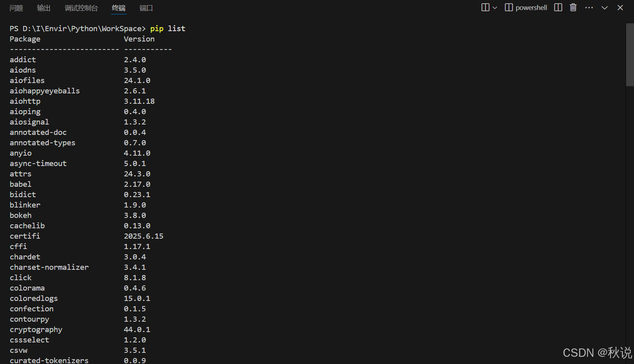Click the new terminal split-layout icon
634x364 pixels.
485,8
